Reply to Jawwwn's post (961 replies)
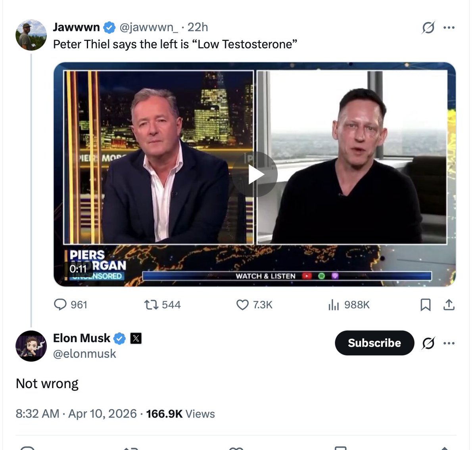476x450 pixels. coord(60,304)
